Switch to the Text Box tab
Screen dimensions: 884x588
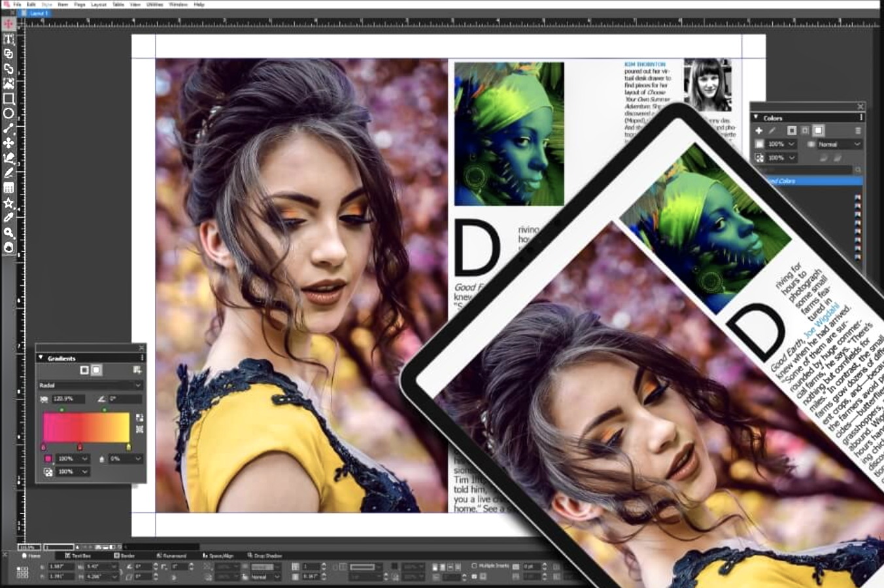point(78,556)
